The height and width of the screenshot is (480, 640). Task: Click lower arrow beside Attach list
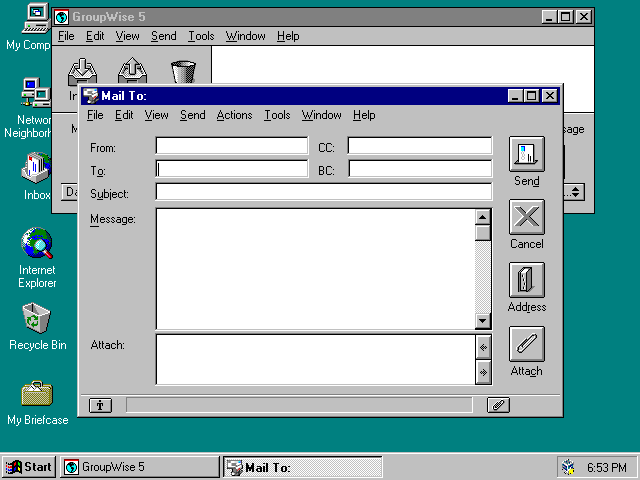pyautogui.click(x=483, y=372)
